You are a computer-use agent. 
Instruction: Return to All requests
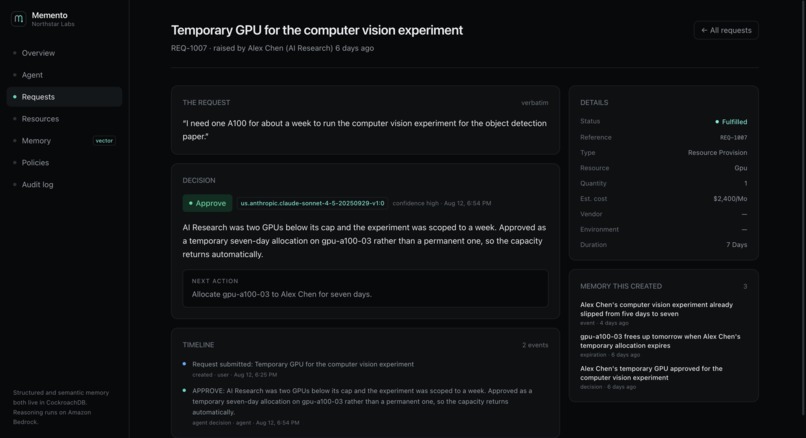pyautogui.click(x=726, y=30)
